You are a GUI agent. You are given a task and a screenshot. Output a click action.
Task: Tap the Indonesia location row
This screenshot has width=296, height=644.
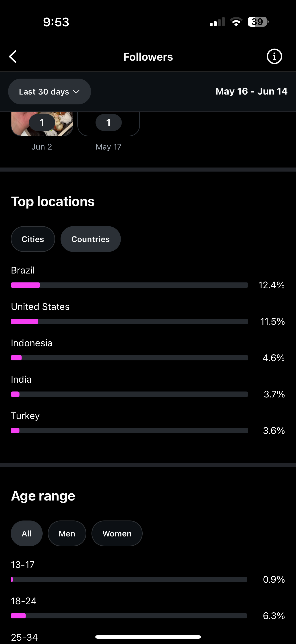pos(148,351)
